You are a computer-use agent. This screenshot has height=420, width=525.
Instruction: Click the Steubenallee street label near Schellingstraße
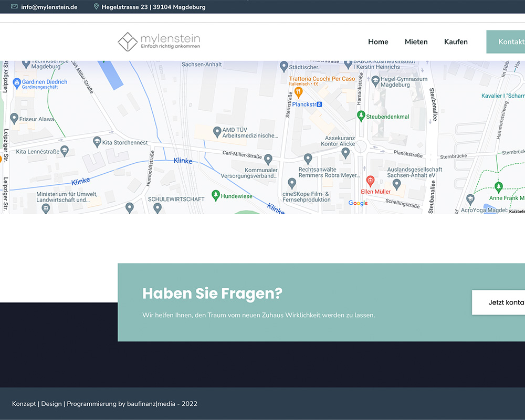[431, 197]
